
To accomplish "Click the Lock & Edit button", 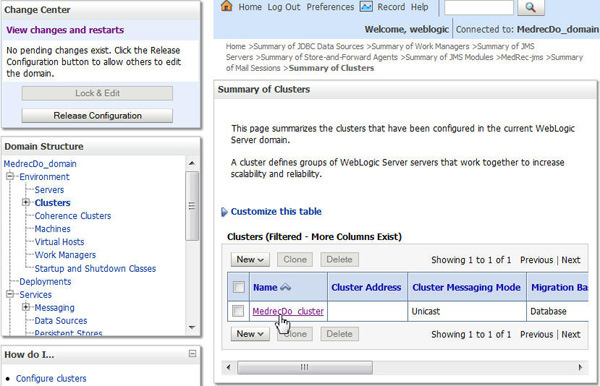I will tap(97, 93).
